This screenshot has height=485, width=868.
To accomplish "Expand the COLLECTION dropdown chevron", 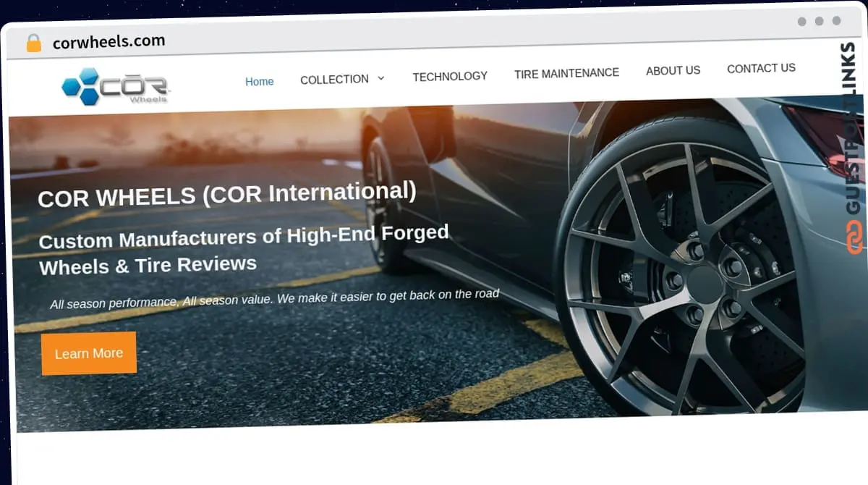I will [381, 78].
